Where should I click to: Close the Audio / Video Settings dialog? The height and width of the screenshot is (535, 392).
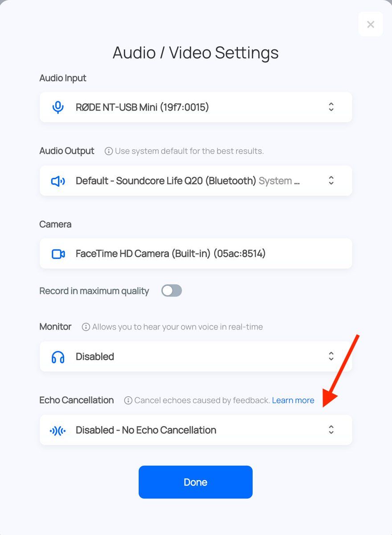point(370,25)
